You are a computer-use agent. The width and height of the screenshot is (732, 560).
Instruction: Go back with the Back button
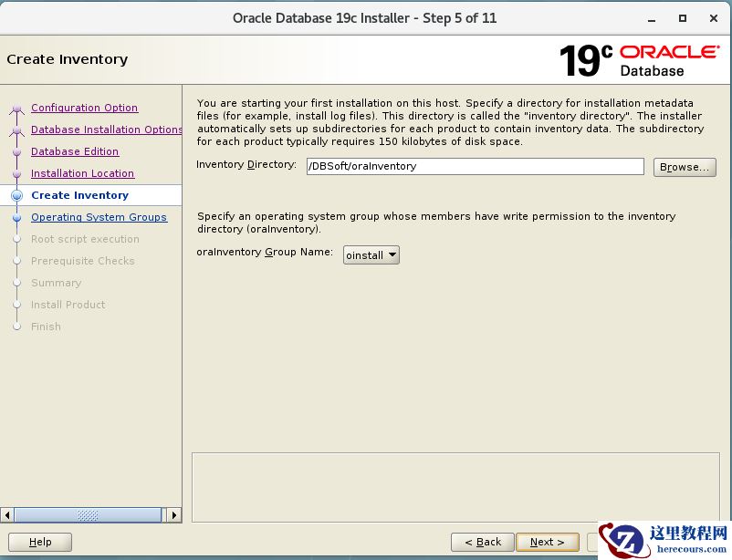tap(483, 542)
